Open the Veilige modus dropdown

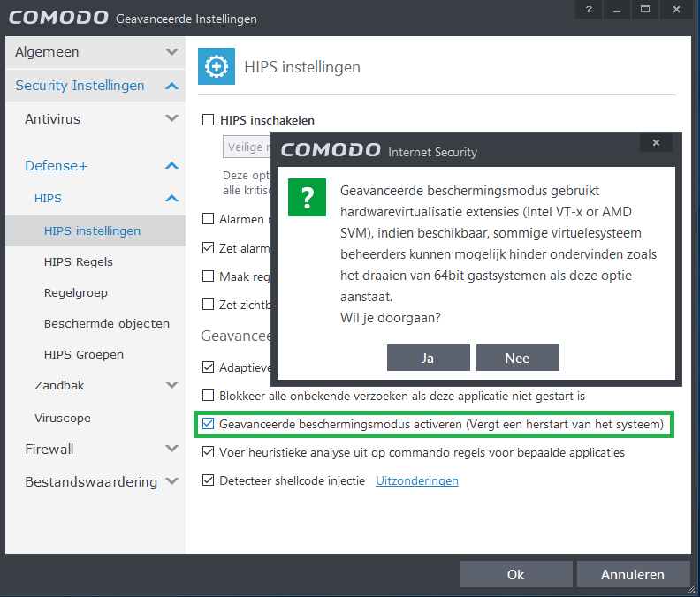tap(247, 147)
